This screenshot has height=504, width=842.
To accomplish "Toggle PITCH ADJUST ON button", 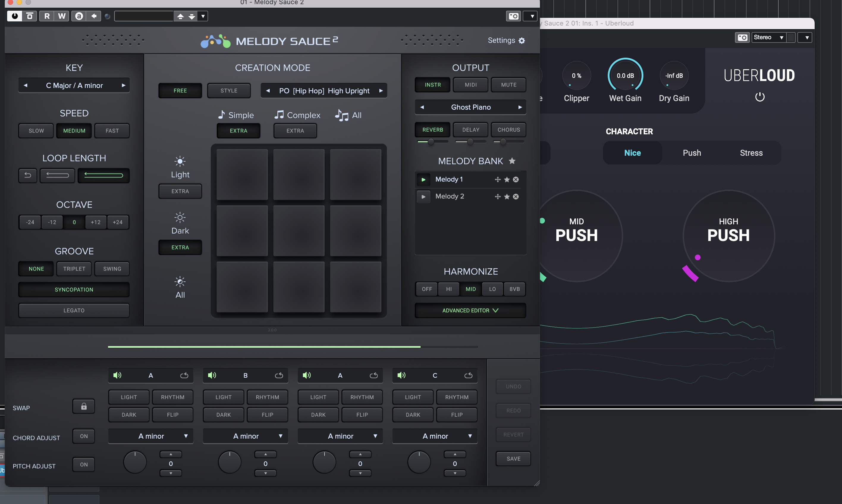I will (x=84, y=464).
